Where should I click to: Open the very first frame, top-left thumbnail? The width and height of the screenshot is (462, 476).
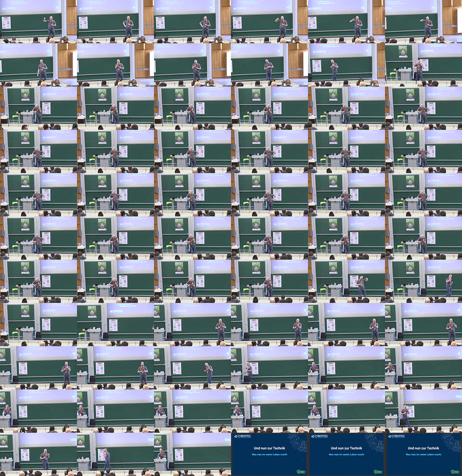(x=38, y=22)
